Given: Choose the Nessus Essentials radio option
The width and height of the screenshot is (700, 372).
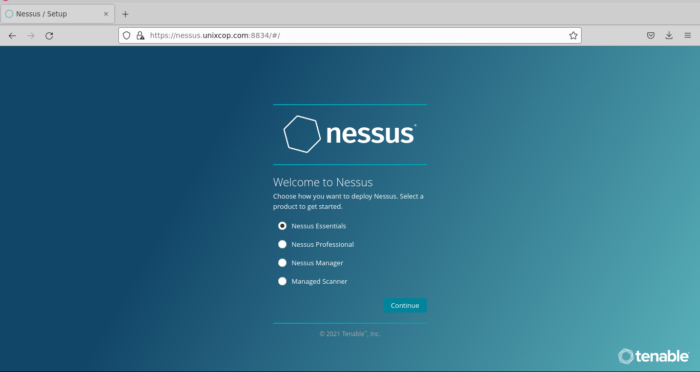Looking at the screenshot, I should [282, 226].
